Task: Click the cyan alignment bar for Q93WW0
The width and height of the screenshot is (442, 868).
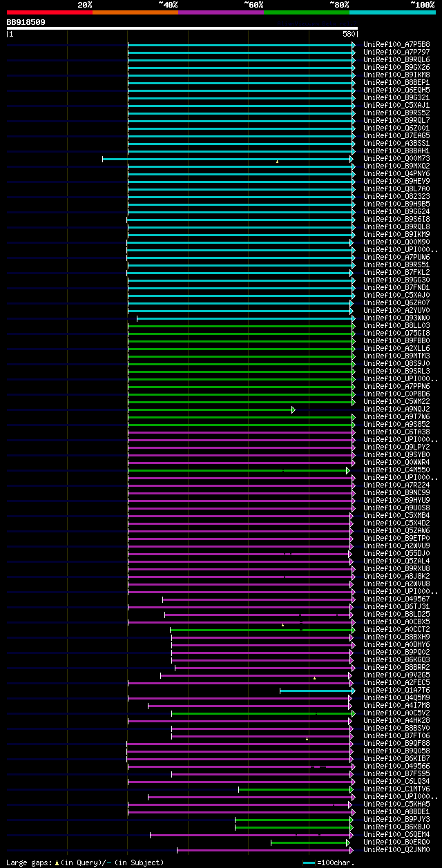Action: click(244, 318)
